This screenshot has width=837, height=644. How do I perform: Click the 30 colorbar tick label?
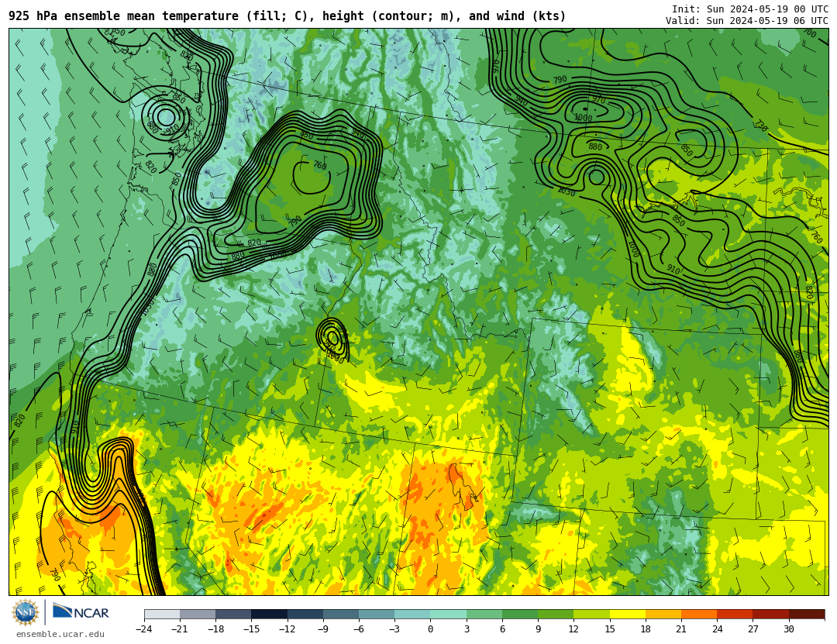point(788,629)
